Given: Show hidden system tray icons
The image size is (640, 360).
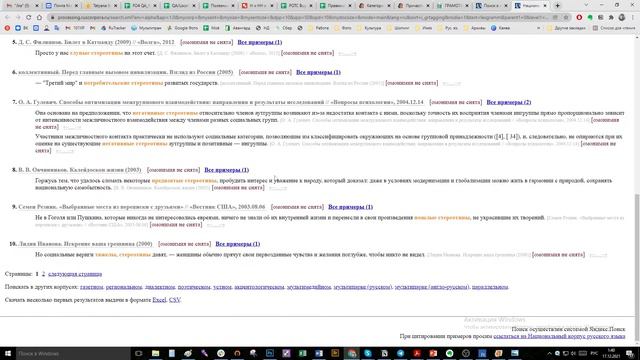Looking at the screenshot, I should pyautogui.click(x=549, y=353).
